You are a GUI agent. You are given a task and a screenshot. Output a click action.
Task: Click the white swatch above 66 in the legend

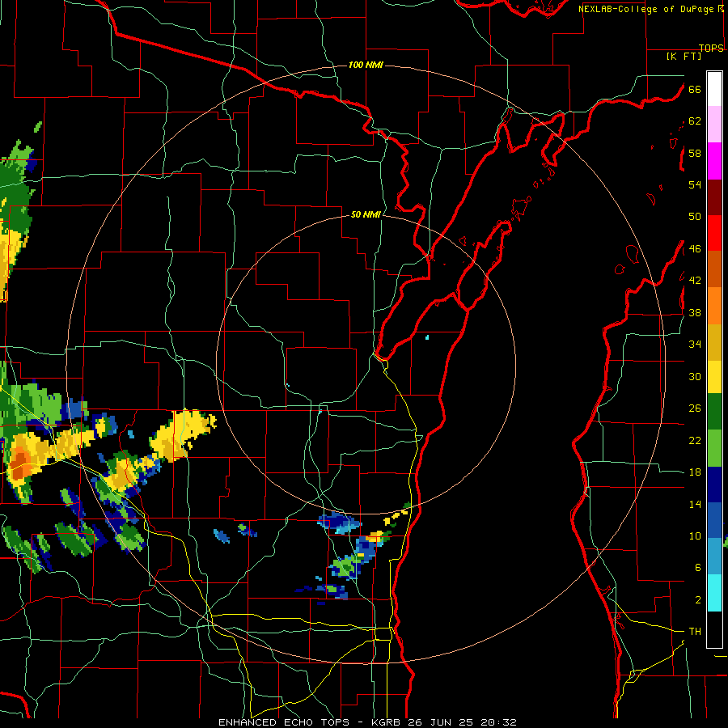(x=714, y=89)
